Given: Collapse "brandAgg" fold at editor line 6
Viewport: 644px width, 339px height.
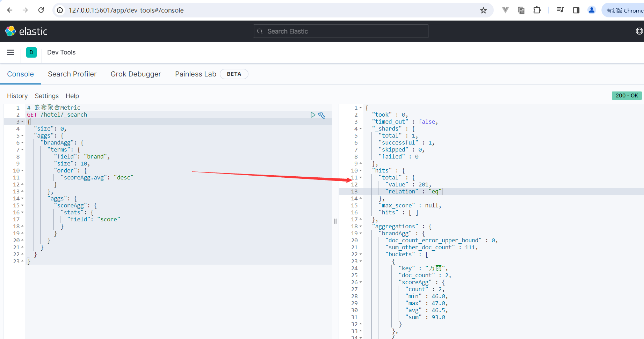Looking at the screenshot, I should [22, 143].
